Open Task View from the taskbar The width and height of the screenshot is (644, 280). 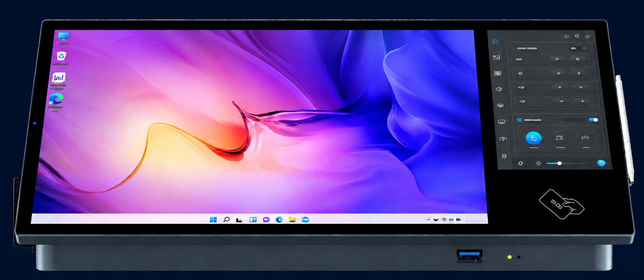click(x=239, y=220)
